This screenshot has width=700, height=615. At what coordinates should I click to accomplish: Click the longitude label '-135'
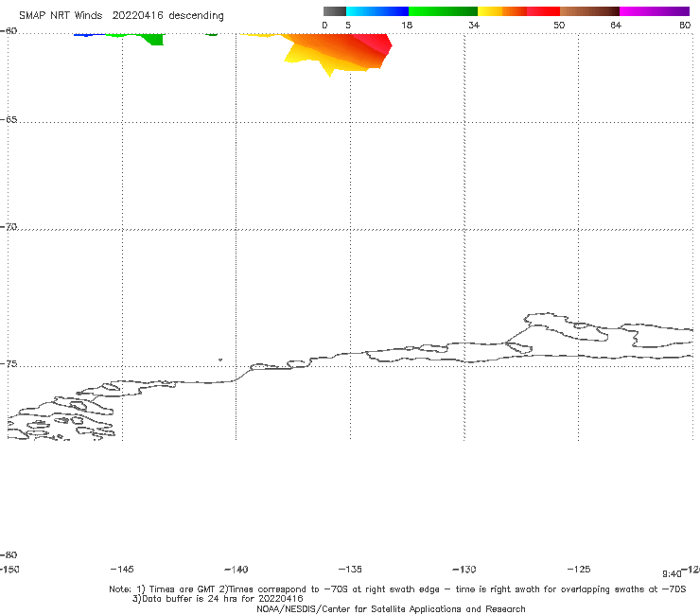(x=350, y=569)
